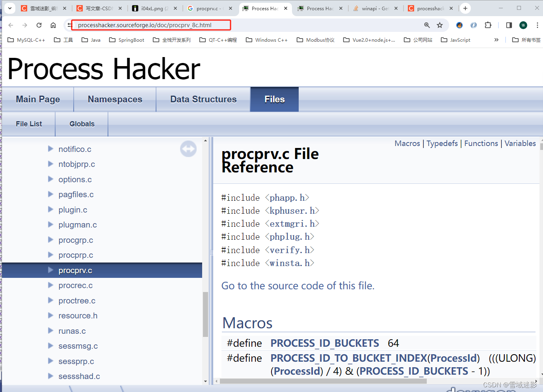Click the panel resize arrows above the file tree
Image resolution: width=543 pixels, height=392 pixels.
(x=188, y=149)
